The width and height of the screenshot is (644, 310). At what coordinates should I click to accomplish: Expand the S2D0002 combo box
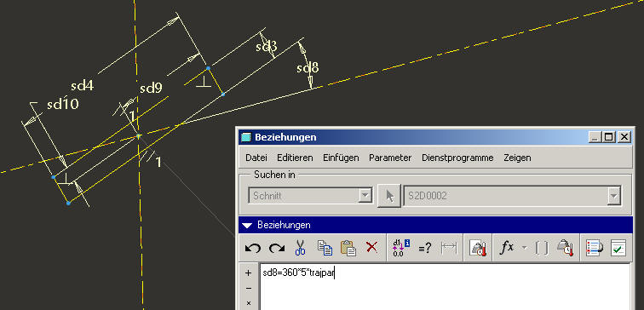point(614,196)
